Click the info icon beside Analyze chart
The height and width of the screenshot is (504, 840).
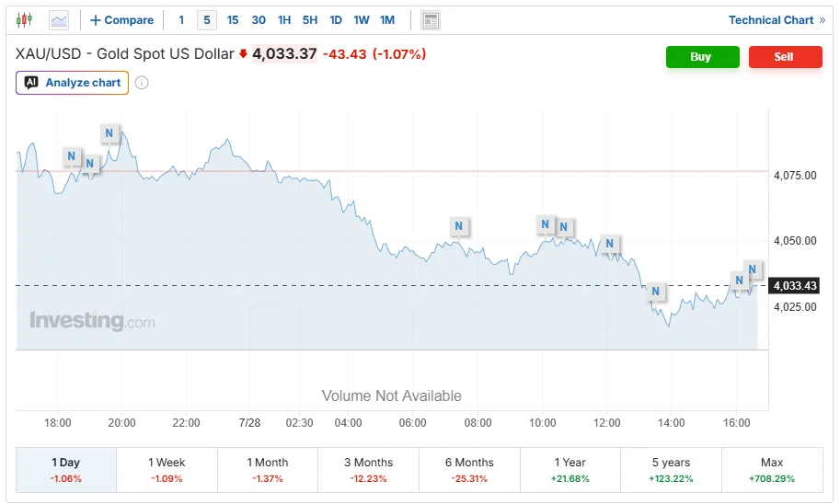click(x=142, y=83)
